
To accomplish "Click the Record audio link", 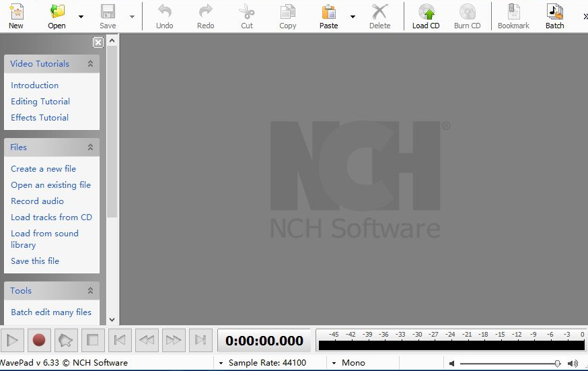I will (37, 201).
